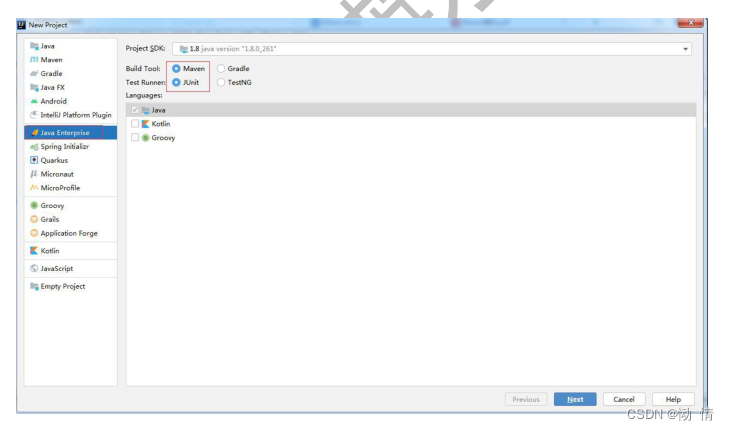Click the Gradle elephant icon in the sidebar
729x430 pixels.
(34, 73)
